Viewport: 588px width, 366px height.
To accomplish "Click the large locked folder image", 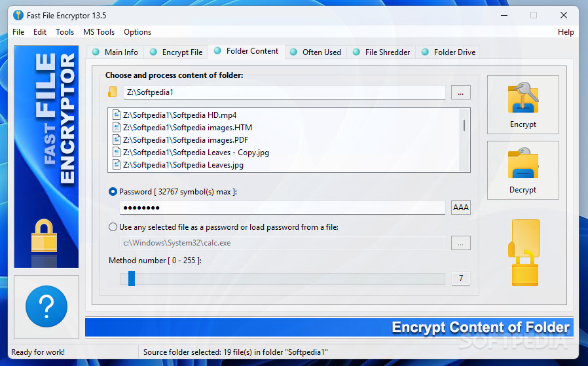I will (x=524, y=252).
